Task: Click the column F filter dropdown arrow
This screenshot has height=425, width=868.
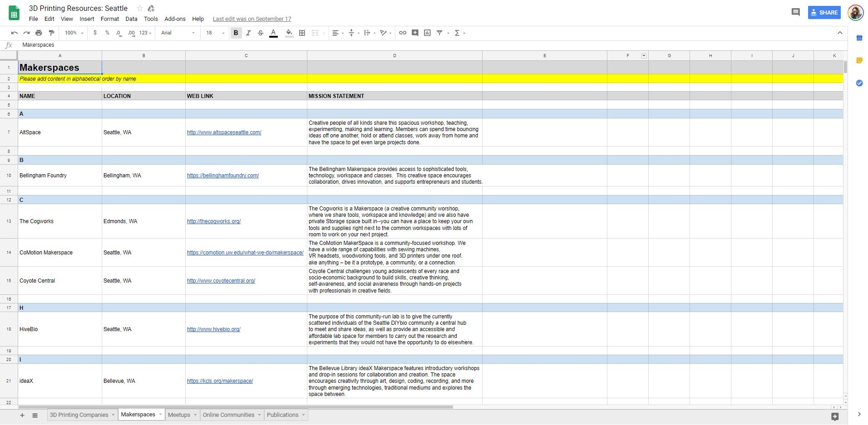Action: coord(643,56)
